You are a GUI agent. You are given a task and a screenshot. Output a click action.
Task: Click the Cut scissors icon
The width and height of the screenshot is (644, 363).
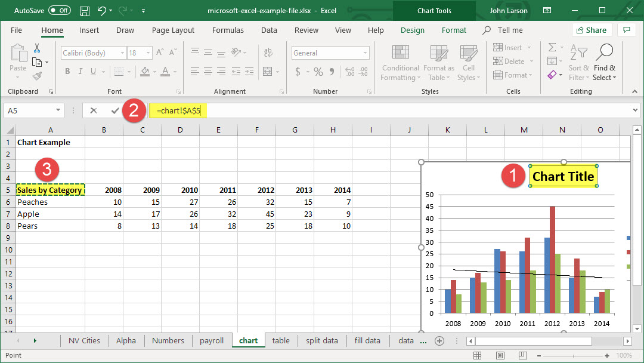click(x=37, y=48)
